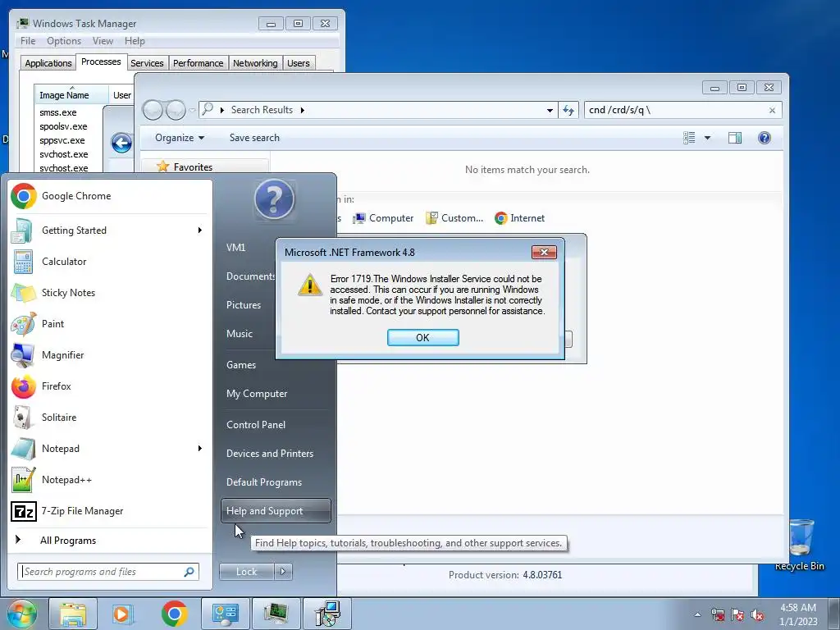Expand the Search Results breadcrumb arrow
This screenshot has height=630, width=840.
point(302,110)
